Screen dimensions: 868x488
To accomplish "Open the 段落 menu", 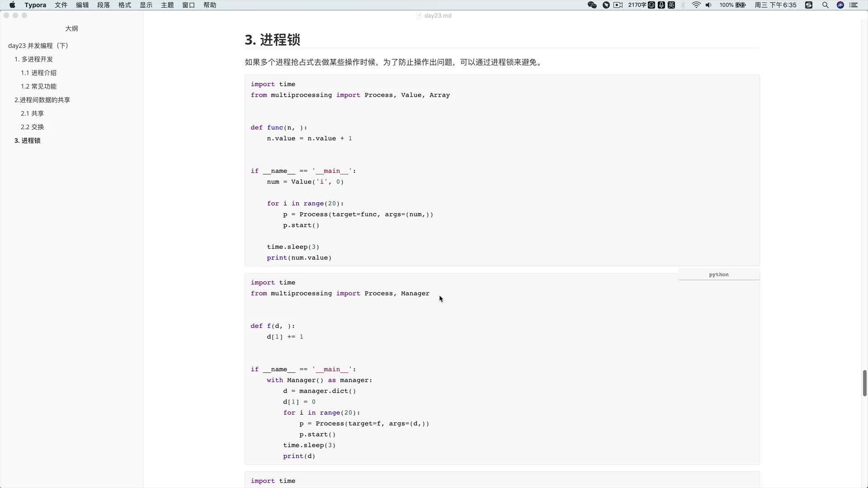I will tap(104, 5).
